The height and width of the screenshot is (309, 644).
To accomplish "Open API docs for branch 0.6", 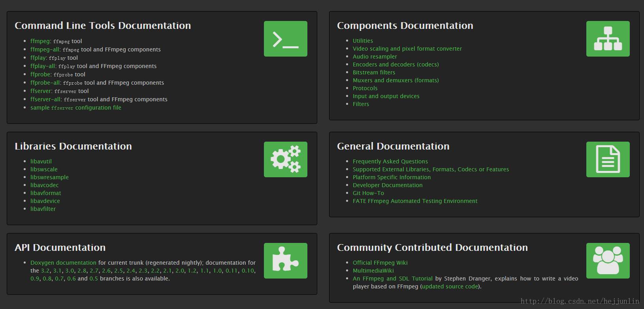I will pos(72,279).
